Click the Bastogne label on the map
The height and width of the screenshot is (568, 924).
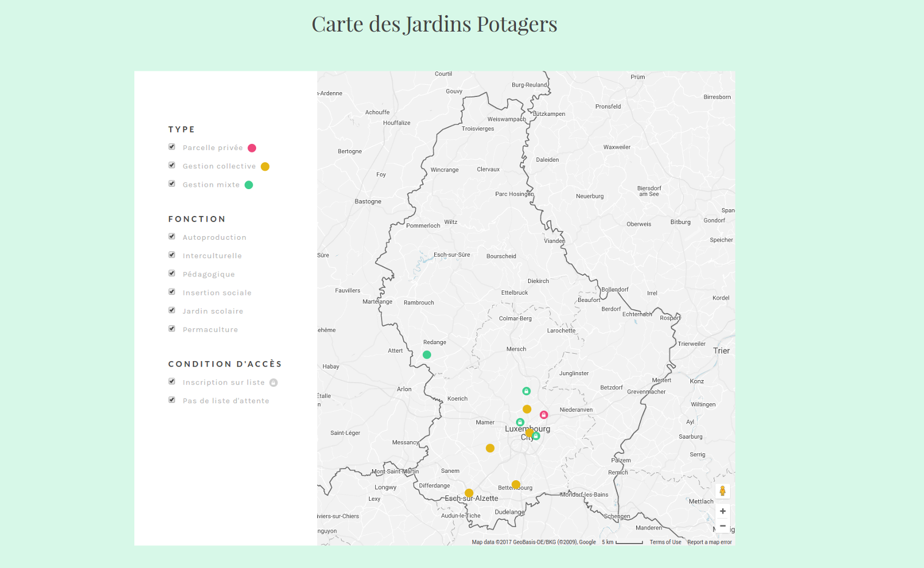[368, 201]
